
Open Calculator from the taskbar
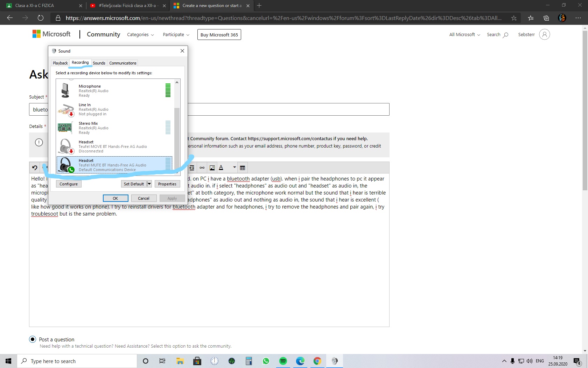tap(249, 361)
